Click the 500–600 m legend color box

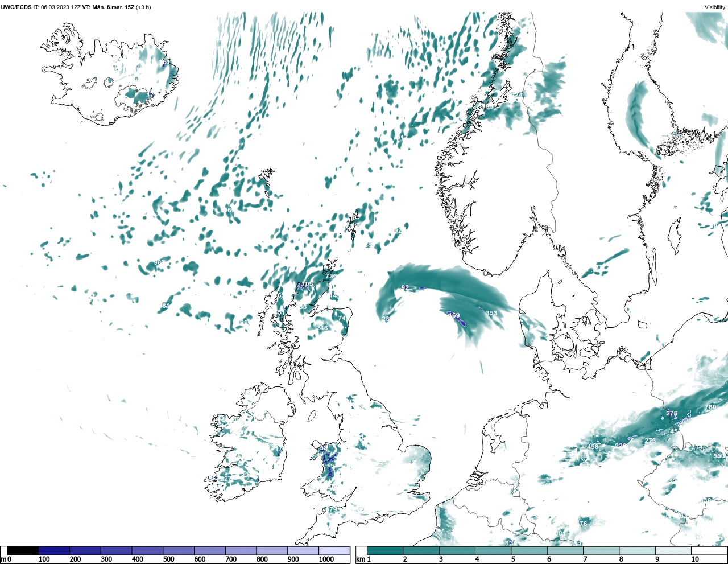pyautogui.click(x=179, y=551)
